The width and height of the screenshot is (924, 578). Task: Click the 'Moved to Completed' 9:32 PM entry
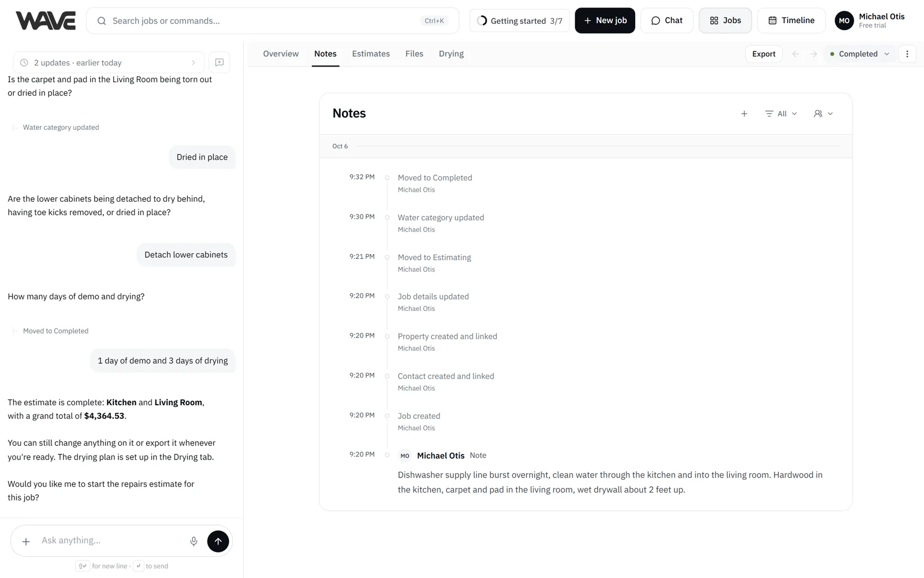435,177
